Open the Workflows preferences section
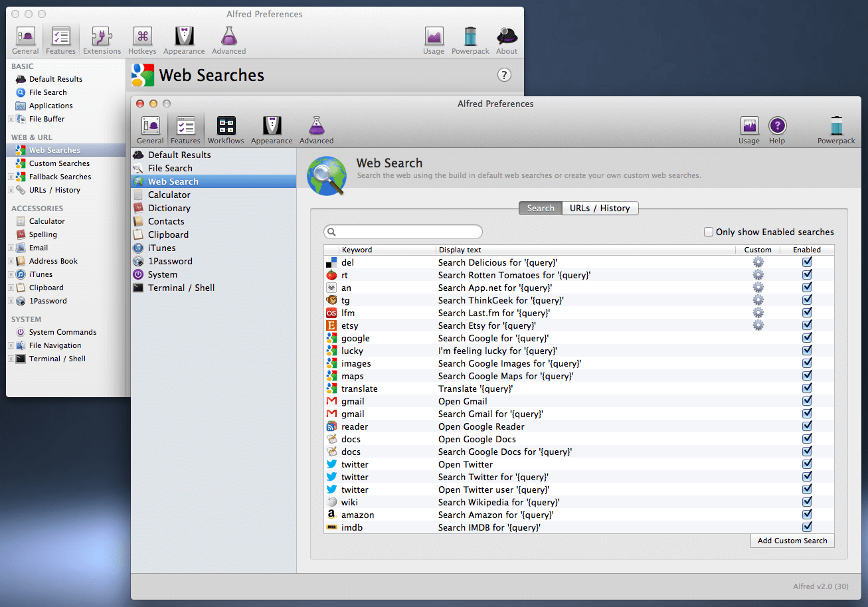868x607 pixels. pos(226,128)
